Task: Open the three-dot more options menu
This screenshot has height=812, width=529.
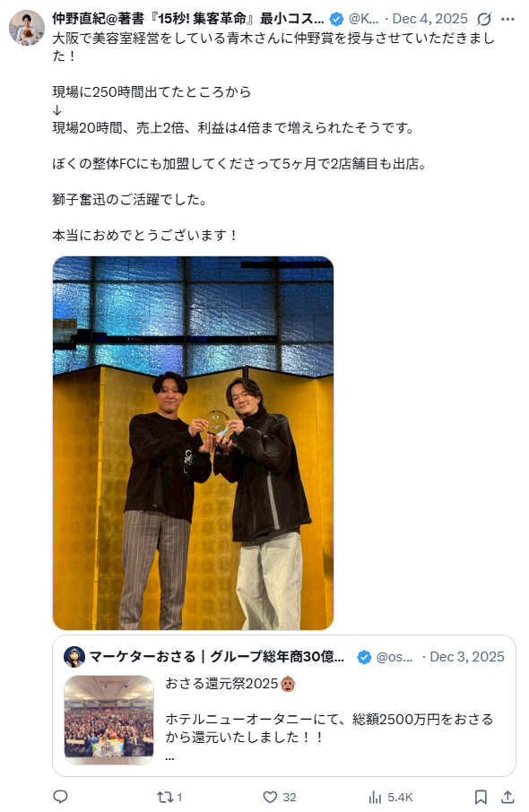Action: (507, 19)
